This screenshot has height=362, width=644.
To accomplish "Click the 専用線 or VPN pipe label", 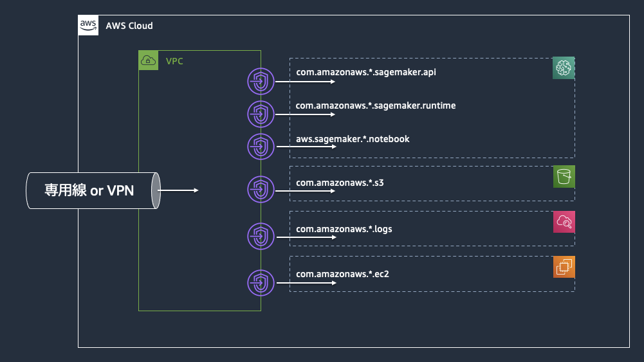I will 89,190.
